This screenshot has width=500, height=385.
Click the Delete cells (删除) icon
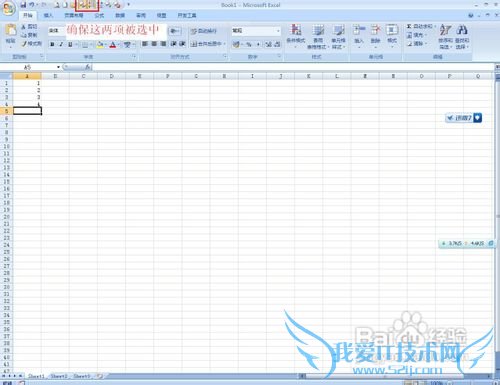click(376, 30)
